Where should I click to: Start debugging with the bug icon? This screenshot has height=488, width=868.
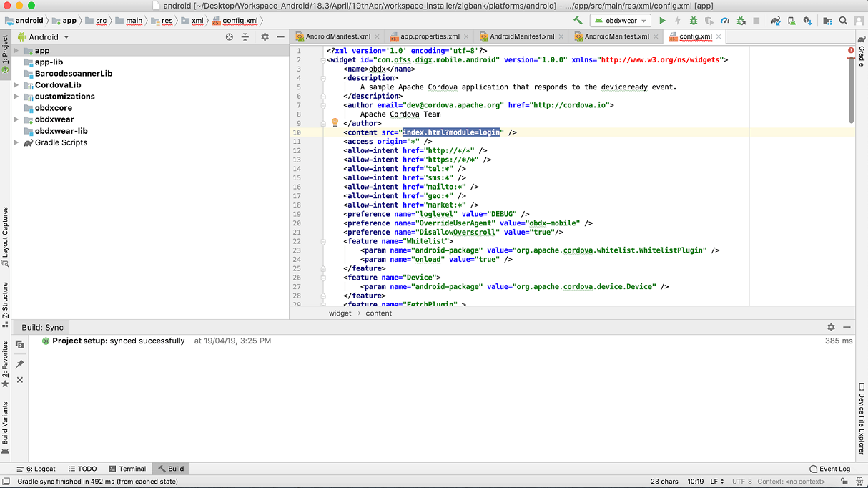click(x=693, y=21)
